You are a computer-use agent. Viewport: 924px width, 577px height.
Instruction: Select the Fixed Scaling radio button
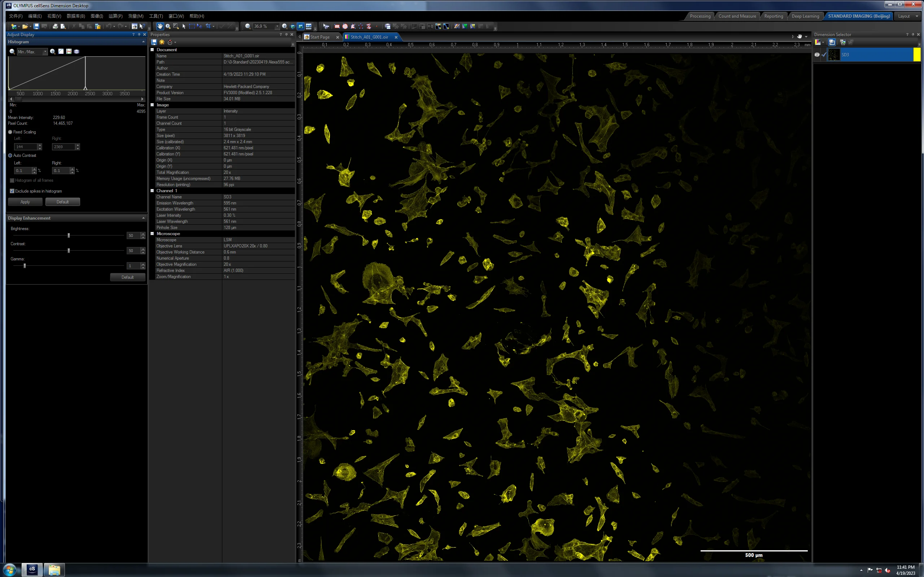pos(10,132)
